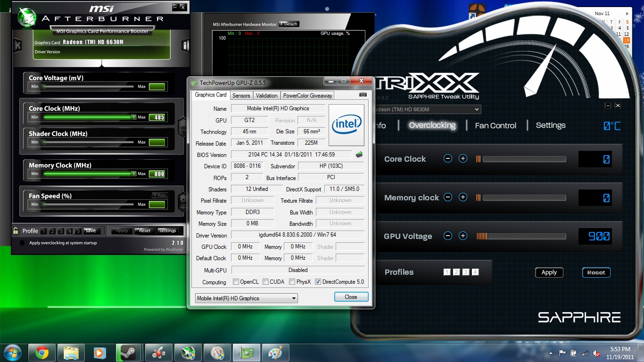
Task: Click the TRIXX GPU Voltage slider
Action: tap(521, 236)
